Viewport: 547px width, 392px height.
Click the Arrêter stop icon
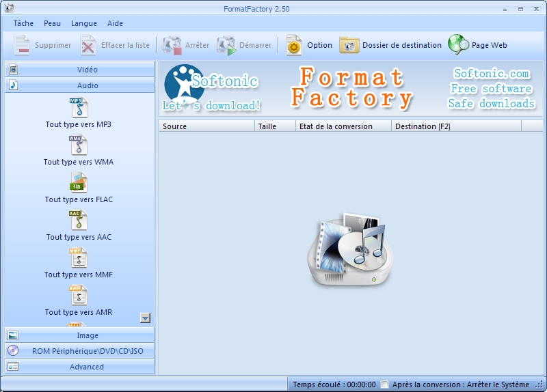[172, 45]
